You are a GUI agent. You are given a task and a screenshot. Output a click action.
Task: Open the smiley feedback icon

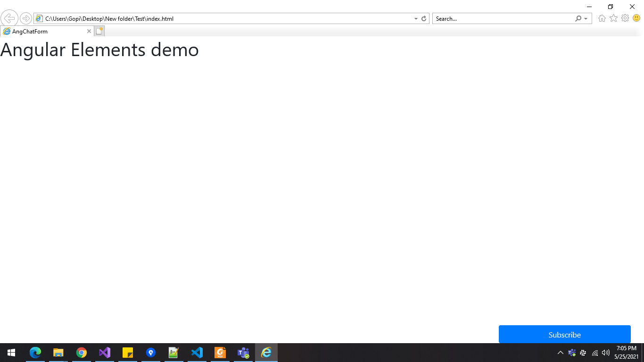click(x=636, y=18)
